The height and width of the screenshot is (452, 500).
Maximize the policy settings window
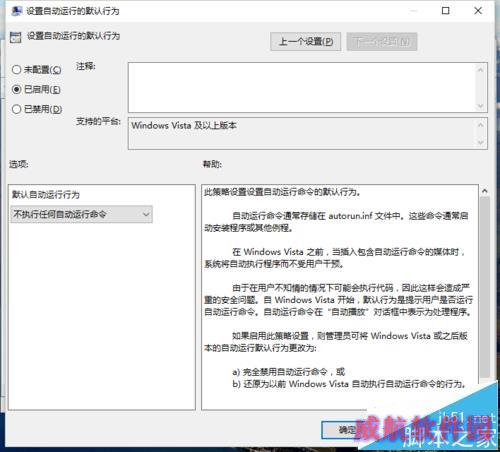pyautogui.click(x=446, y=11)
